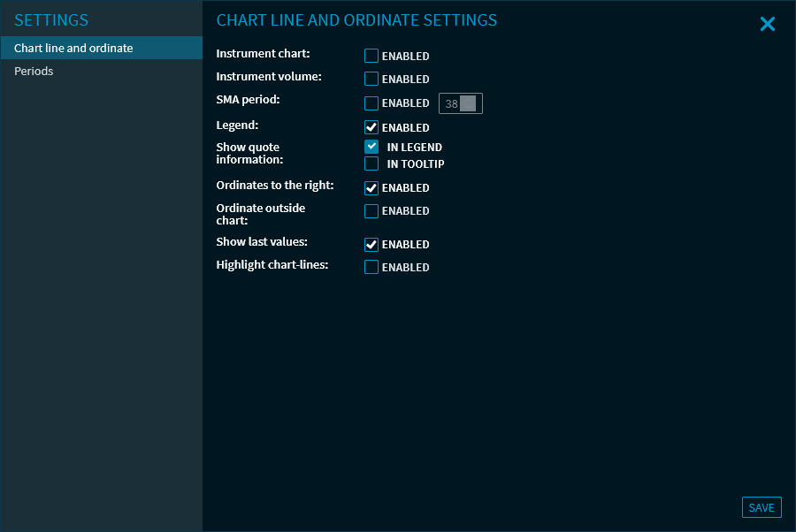Tick the SMA period Enabled checkbox
Viewport: 796px width, 532px height.
coord(371,103)
